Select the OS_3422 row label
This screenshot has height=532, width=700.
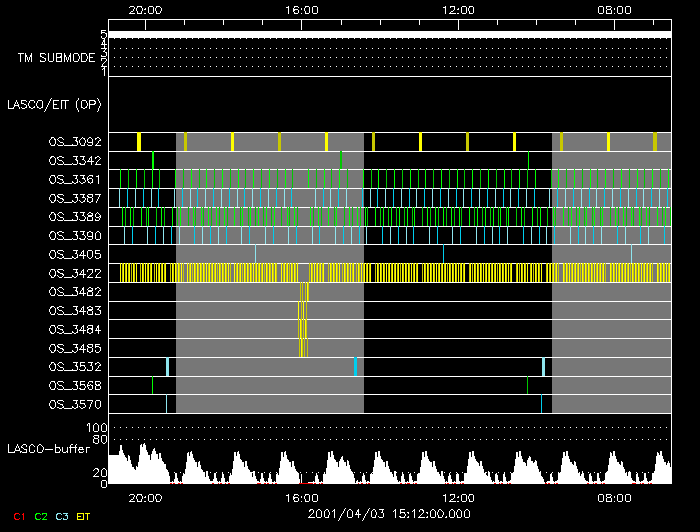pyautogui.click(x=74, y=273)
